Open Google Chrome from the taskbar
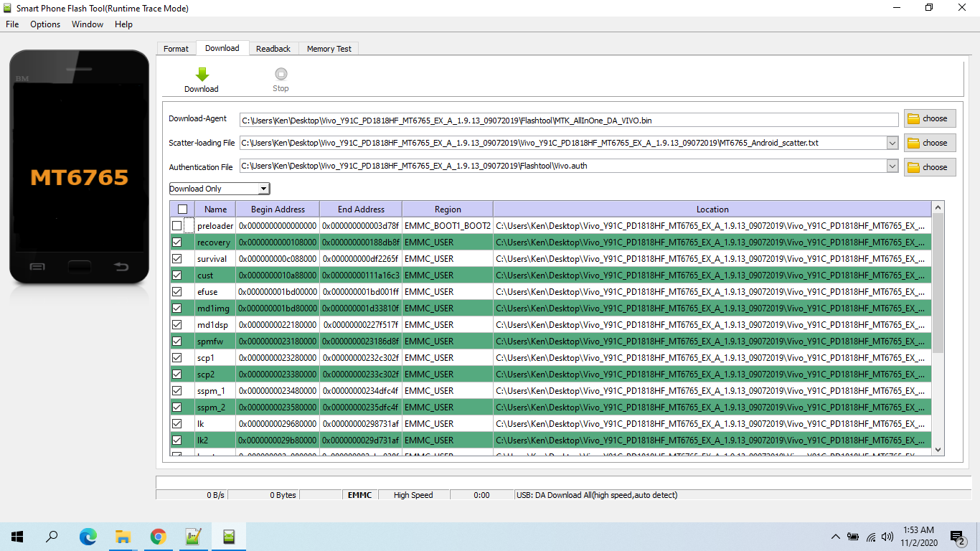Screen dimensions: 980x551 [x=158, y=536]
